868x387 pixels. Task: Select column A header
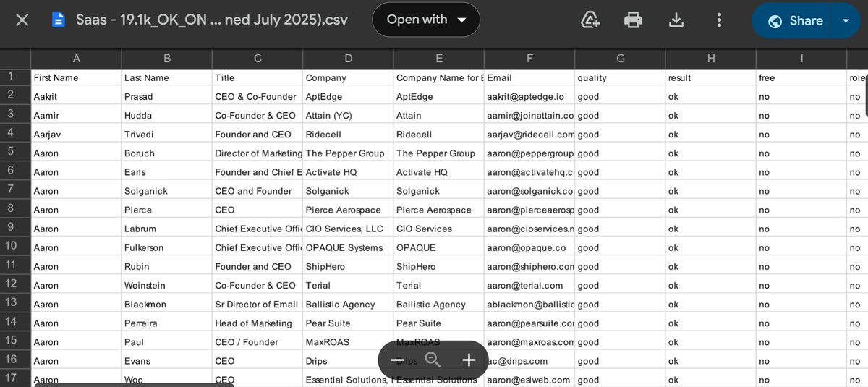coord(76,59)
